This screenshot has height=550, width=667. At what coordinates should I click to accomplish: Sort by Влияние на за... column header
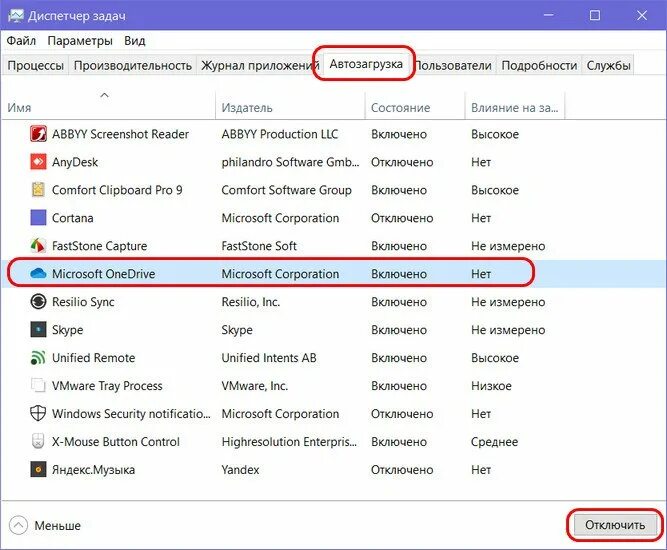point(514,108)
